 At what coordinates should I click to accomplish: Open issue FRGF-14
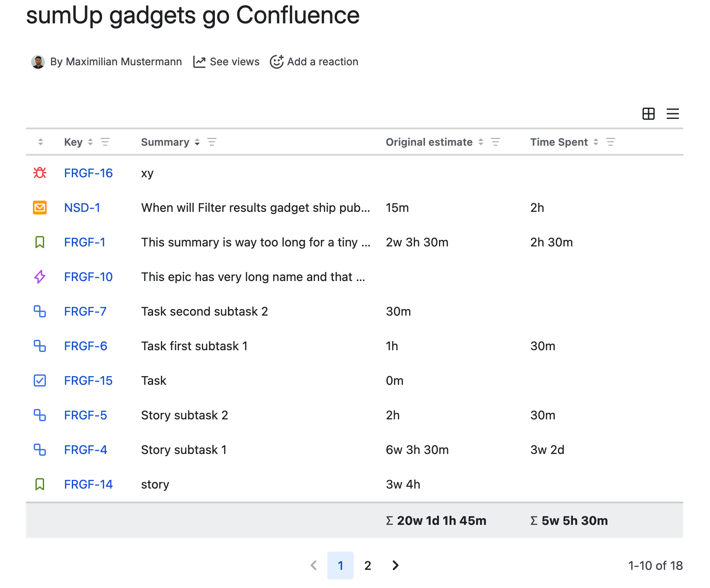[88, 484]
